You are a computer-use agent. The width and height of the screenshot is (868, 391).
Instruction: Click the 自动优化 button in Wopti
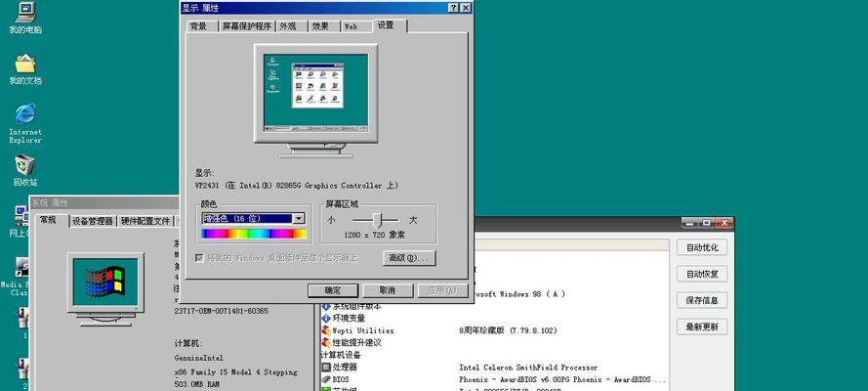coord(702,247)
